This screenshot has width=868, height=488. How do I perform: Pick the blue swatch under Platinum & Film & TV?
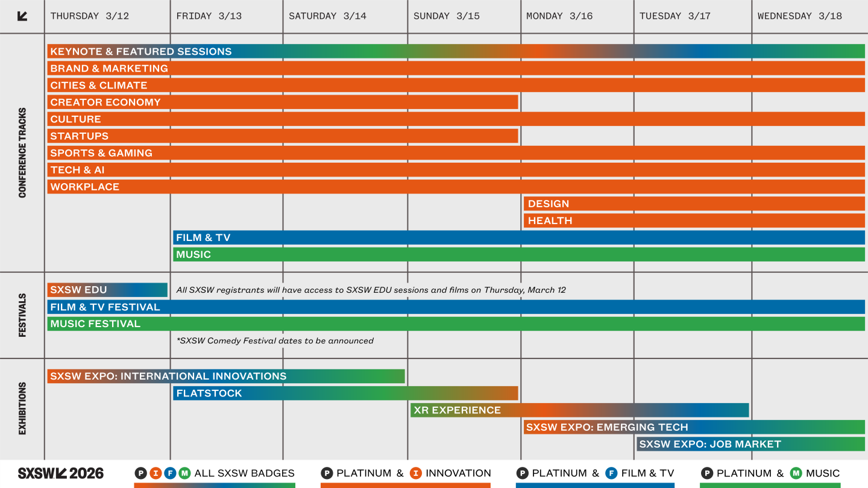click(x=595, y=485)
